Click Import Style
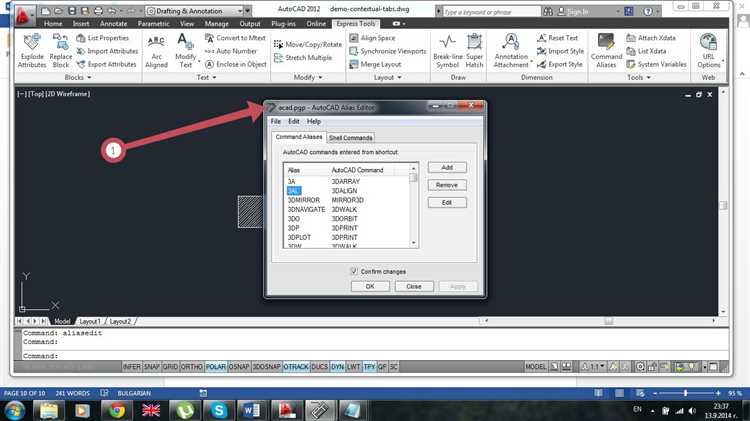The image size is (750, 421). pos(560,51)
